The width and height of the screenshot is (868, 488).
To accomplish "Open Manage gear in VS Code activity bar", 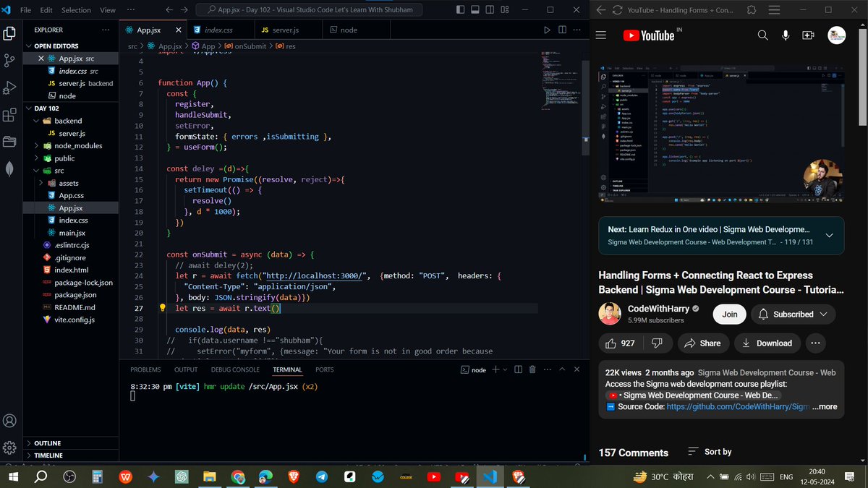I will (x=9, y=448).
